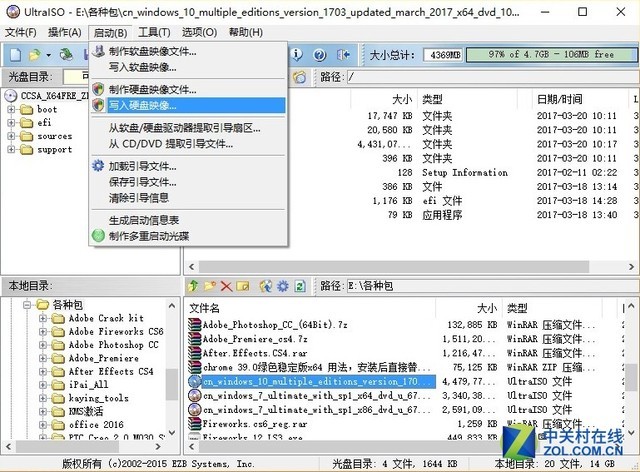This screenshot has height=472, width=640.
Task: Select the Fireworks.cs6_reg.rar file row
Action: pyautogui.click(x=311, y=424)
